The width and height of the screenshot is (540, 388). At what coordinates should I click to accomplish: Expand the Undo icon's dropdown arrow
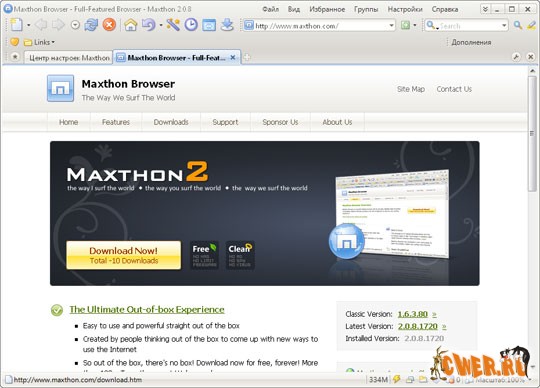[x=161, y=25]
